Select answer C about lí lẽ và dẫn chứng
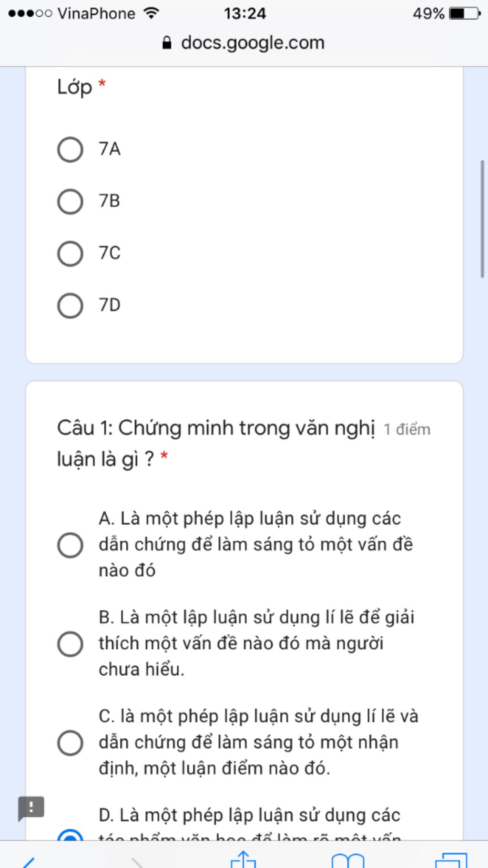This screenshot has width=488, height=868. coord(70,743)
